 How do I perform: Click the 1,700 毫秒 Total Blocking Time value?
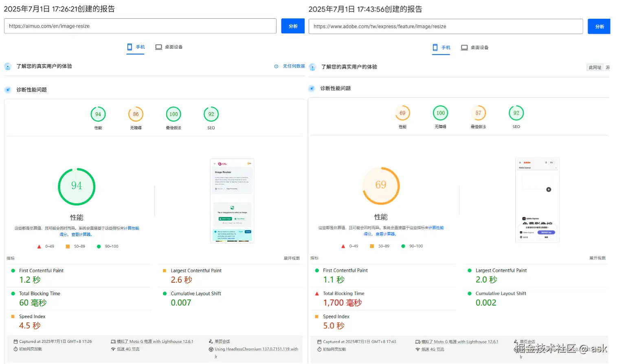pyautogui.click(x=343, y=303)
